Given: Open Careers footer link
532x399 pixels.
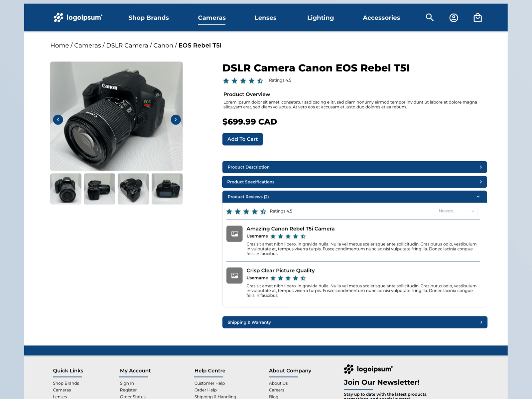Looking at the screenshot, I should click(277, 390).
